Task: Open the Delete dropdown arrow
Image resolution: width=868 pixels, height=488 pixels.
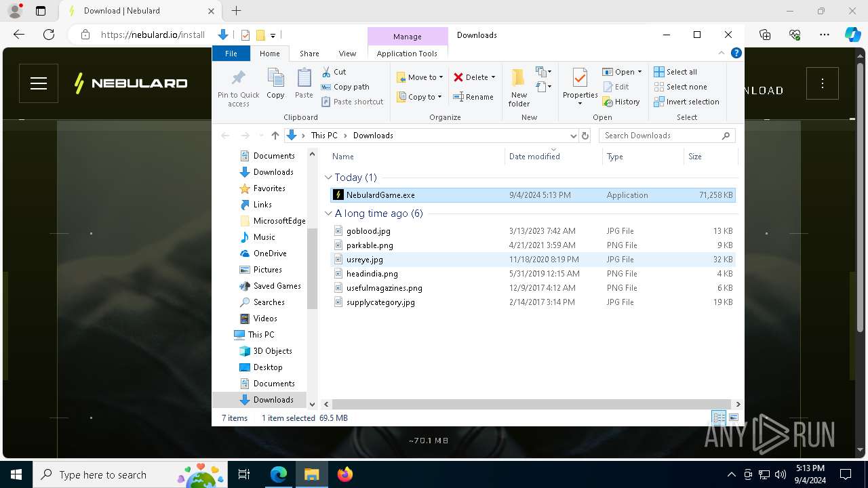Action: point(493,77)
